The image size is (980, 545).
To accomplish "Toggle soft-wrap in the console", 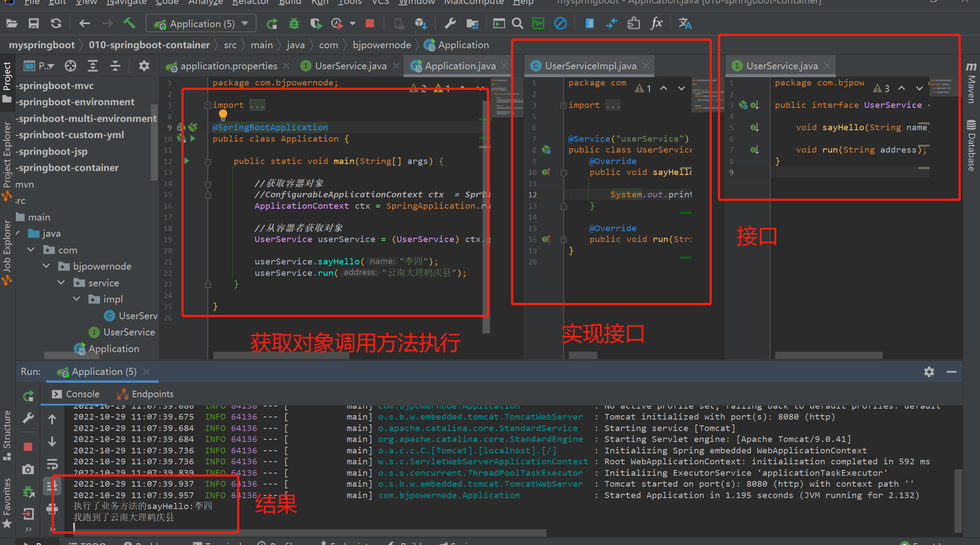I will 52,464.
